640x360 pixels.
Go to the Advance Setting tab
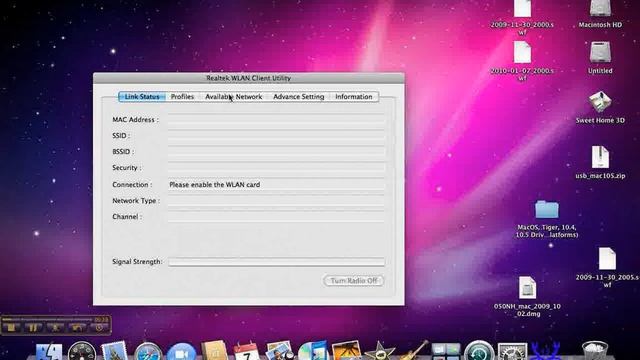click(298, 97)
